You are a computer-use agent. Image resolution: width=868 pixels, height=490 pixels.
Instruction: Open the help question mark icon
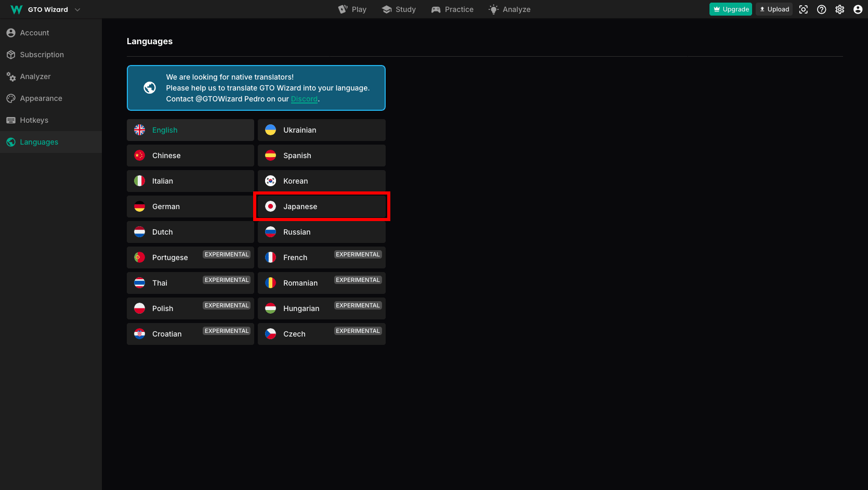[821, 9]
